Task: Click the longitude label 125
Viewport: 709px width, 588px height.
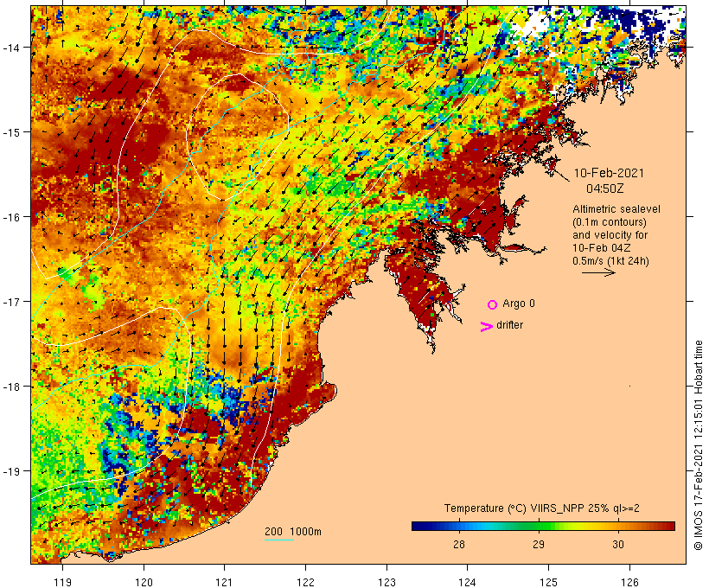Action: [548, 582]
